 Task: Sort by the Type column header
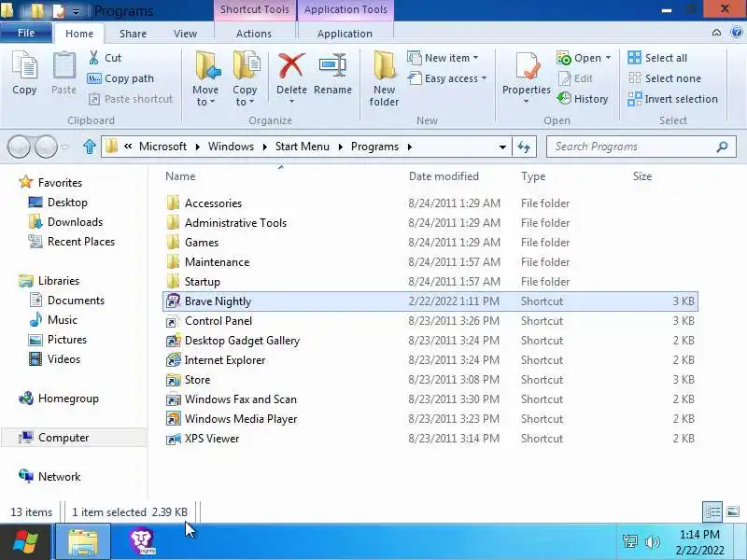(533, 176)
